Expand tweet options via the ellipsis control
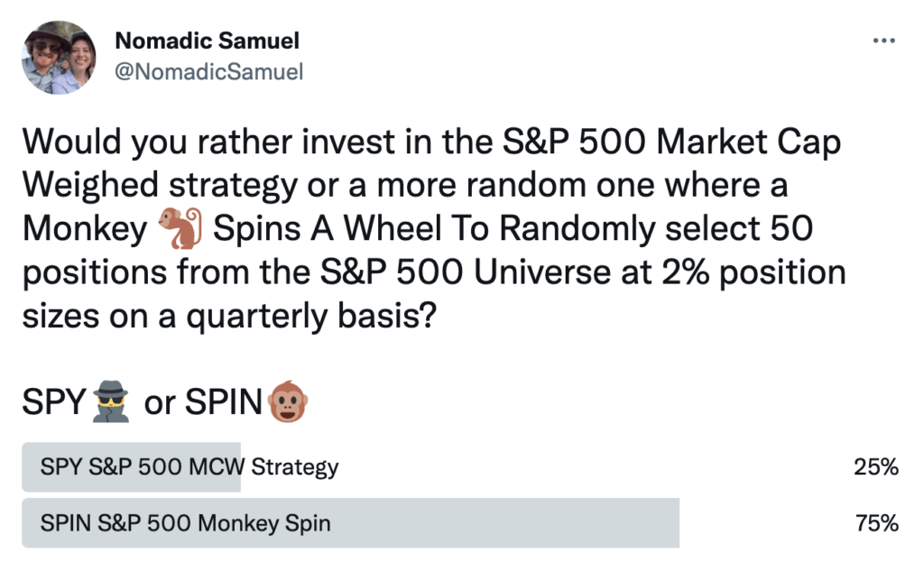This screenshot has width=924, height=562. pos(883,38)
